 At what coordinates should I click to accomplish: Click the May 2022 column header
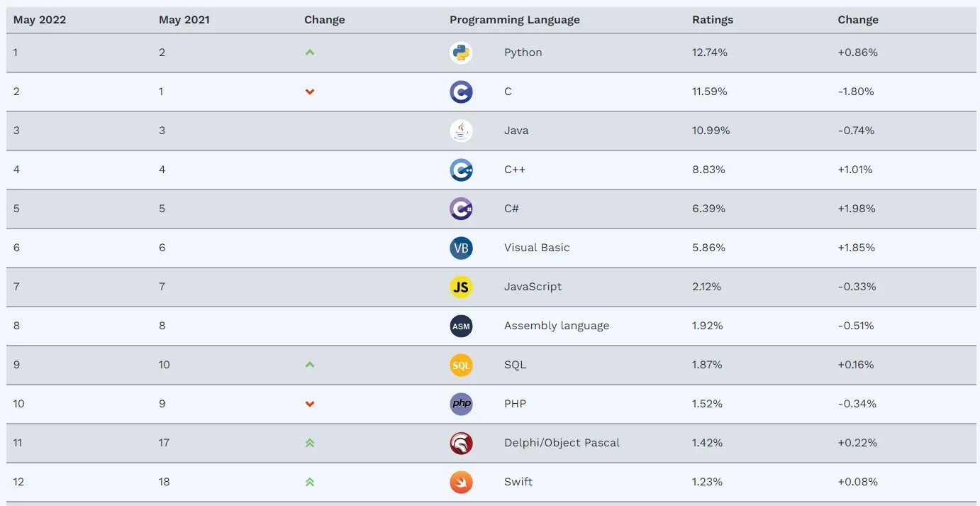point(40,20)
